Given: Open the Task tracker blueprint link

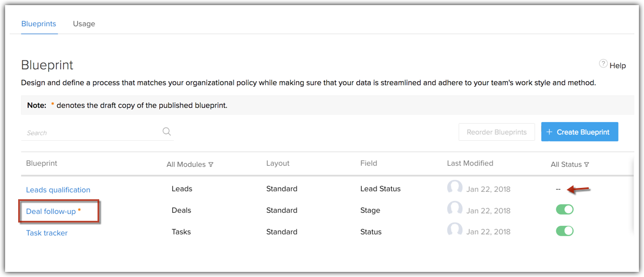Looking at the screenshot, I should pos(46,233).
